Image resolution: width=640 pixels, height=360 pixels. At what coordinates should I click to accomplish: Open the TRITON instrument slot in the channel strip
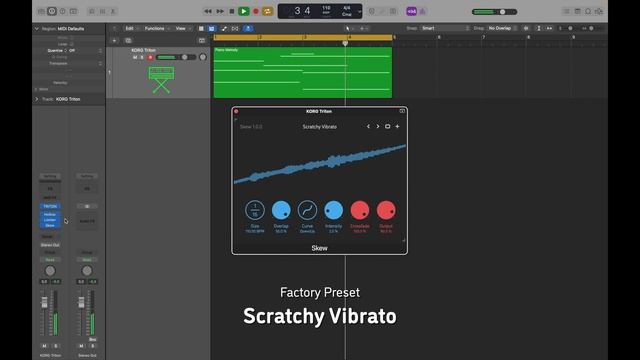tap(50, 207)
